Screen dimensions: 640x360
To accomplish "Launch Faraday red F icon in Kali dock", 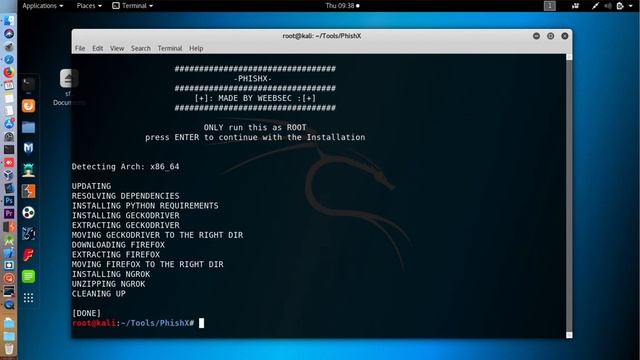I will (29, 255).
